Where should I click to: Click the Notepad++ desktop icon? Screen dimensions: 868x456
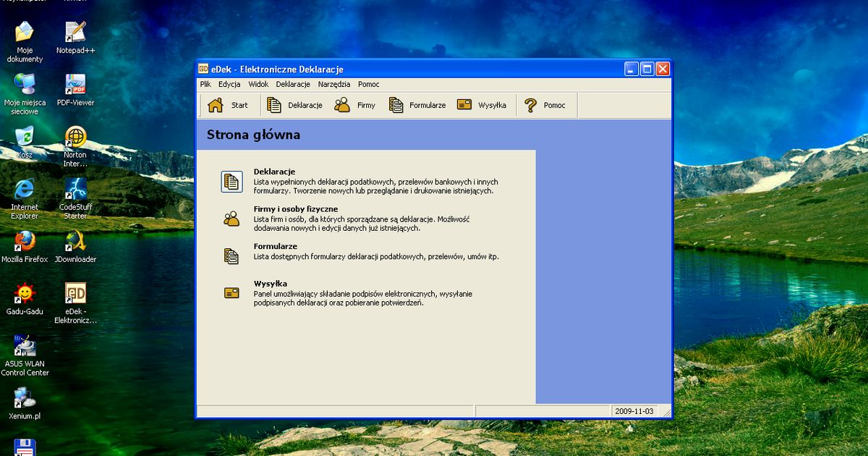point(75,33)
